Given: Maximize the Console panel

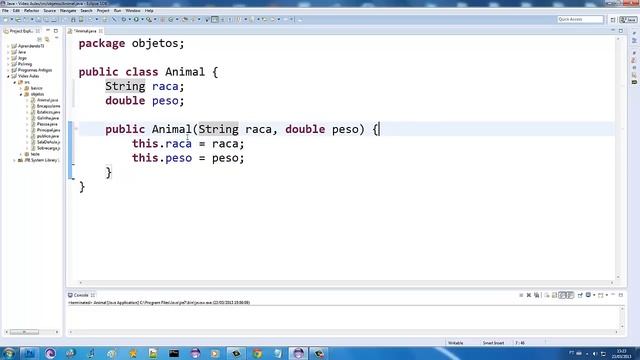Looking at the screenshot, I should click(621, 295).
